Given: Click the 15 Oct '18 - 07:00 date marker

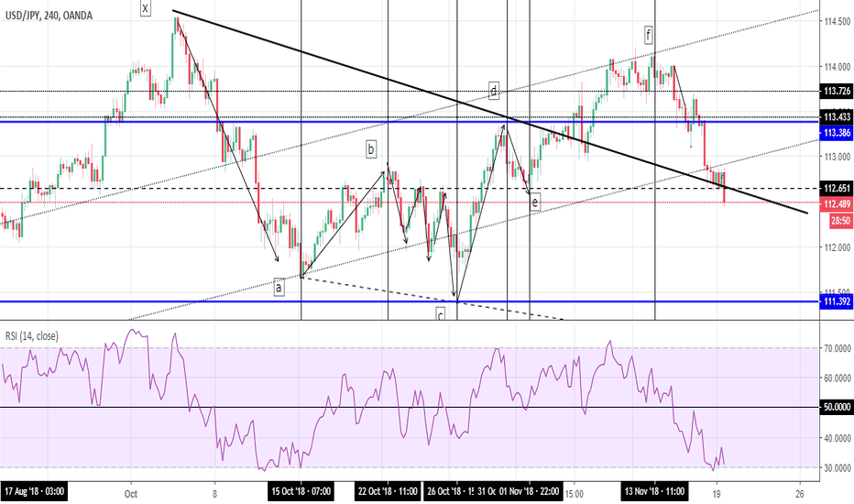Looking at the screenshot, I should click(301, 491).
